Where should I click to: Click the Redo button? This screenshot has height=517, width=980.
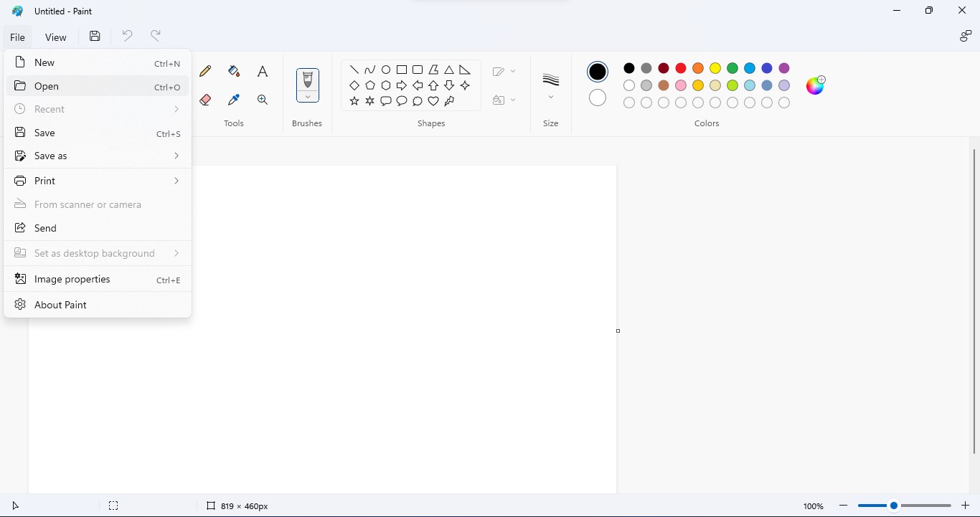tap(156, 36)
